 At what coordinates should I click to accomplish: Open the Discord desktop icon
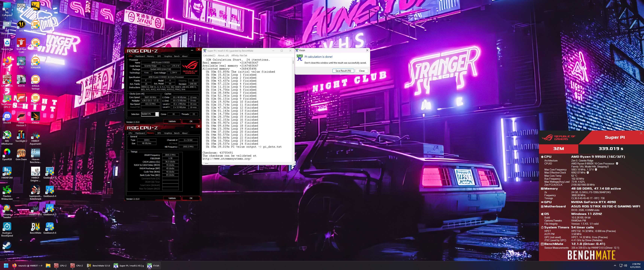point(7,118)
